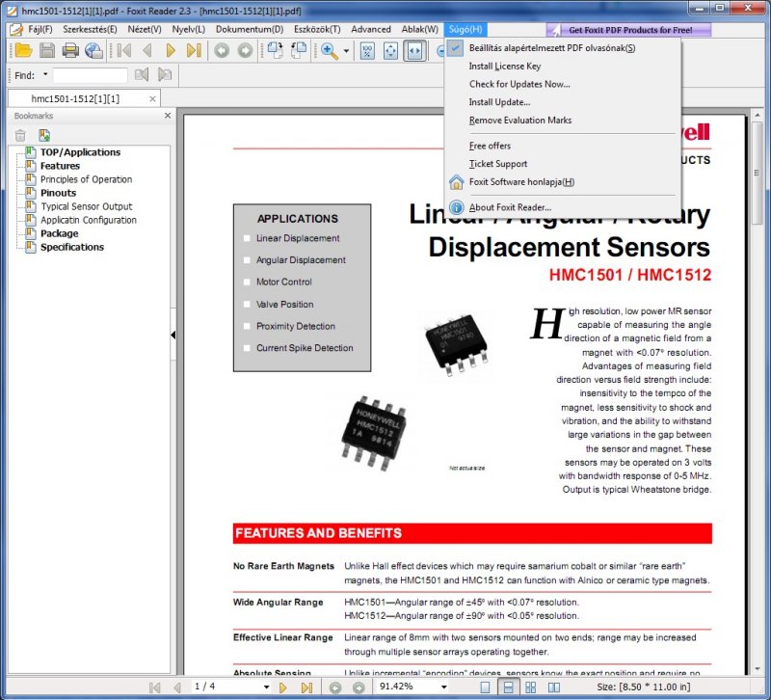Choose Check for Updates Now...
Image resolution: width=771 pixels, height=700 pixels.
click(562, 84)
